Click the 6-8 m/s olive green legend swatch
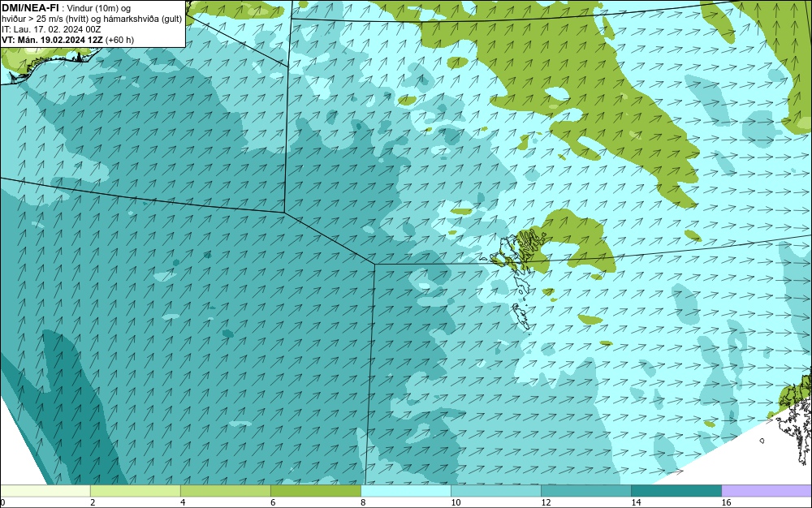This screenshot has height=508, width=812. [315, 491]
